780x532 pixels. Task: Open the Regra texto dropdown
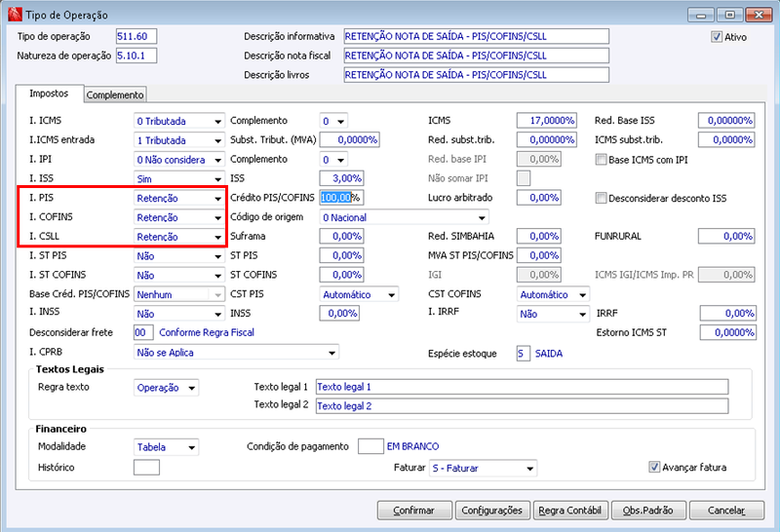[x=166, y=388]
